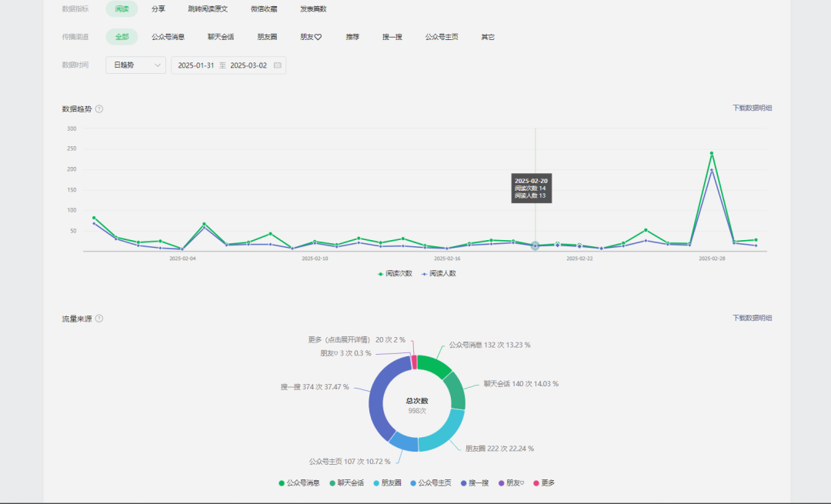Image resolution: width=831 pixels, height=504 pixels.
Task: Select the 其它 channel filter
Action: click(488, 37)
